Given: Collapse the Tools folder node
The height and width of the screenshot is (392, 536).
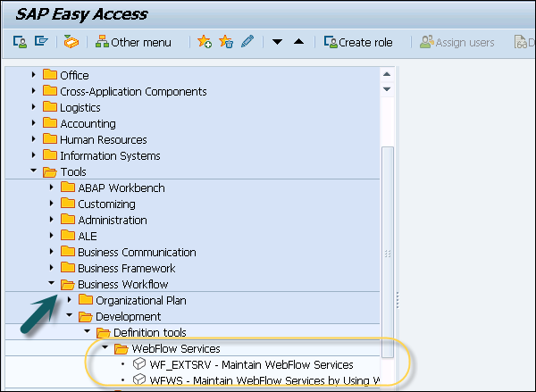Looking at the screenshot, I should (x=34, y=171).
